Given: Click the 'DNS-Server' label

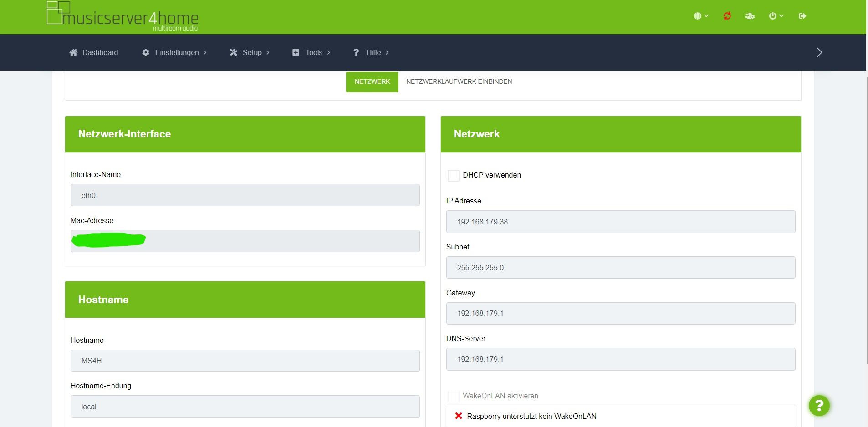Looking at the screenshot, I should click(466, 338).
